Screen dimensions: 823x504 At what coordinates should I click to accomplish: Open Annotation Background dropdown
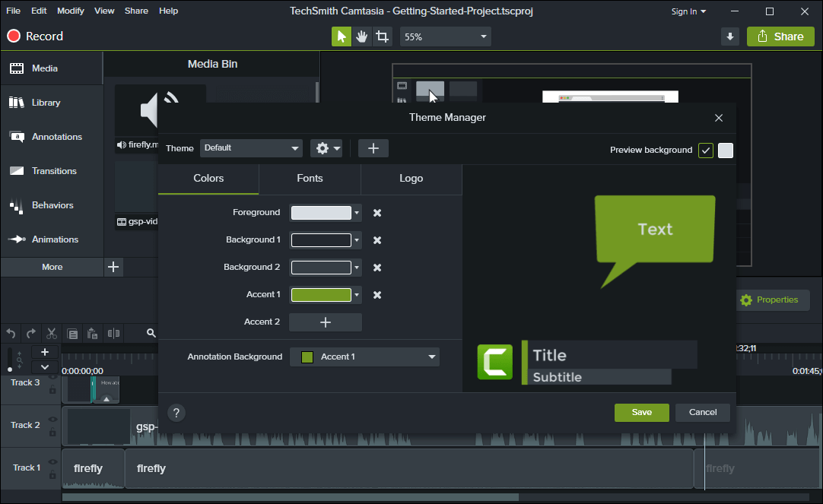click(x=364, y=357)
